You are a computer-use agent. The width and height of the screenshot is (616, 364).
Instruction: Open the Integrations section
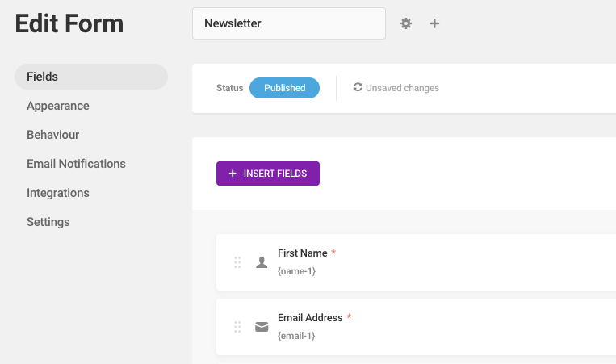[x=58, y=193]
